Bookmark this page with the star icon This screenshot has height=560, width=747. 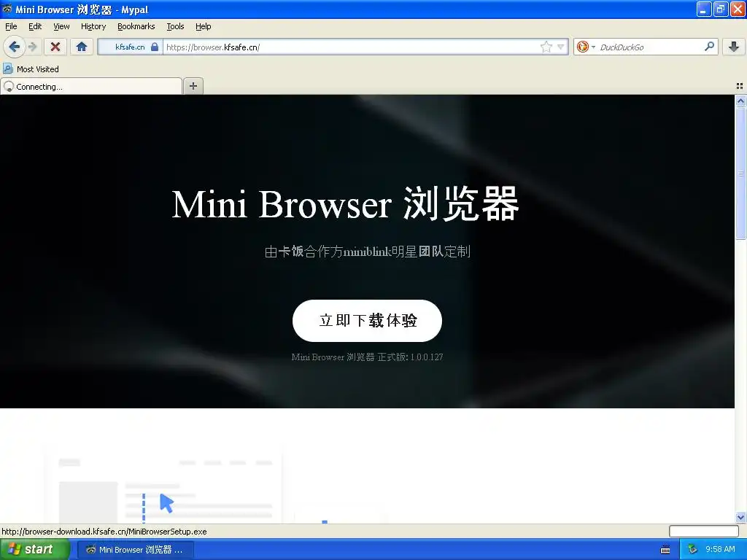coord(546,47)
